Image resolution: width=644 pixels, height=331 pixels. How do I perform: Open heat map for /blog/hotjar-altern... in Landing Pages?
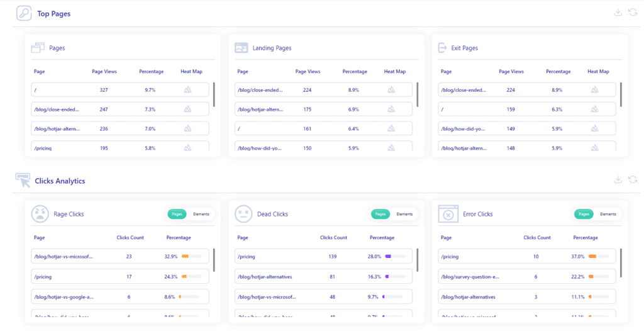point(391,109)
